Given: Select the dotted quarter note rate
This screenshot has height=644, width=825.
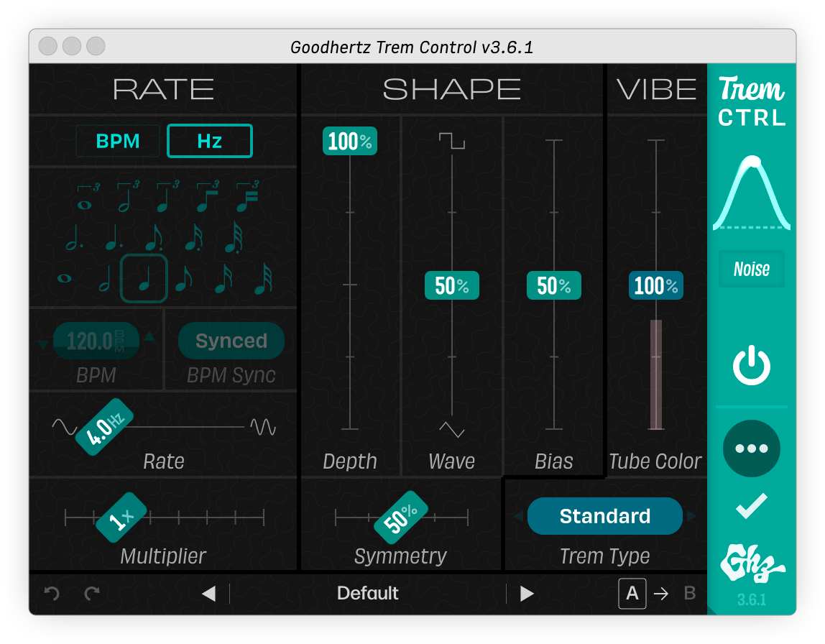Looking at the screenshot, I should coord(114,237).
